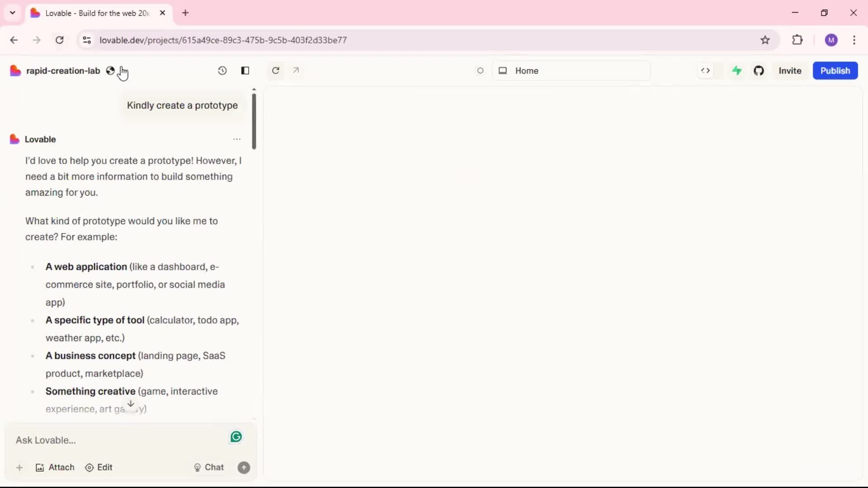View site information icon in address bar

tap(87, 40)
